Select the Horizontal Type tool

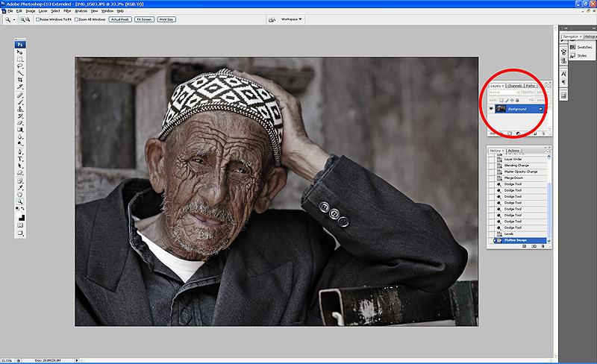20,159
